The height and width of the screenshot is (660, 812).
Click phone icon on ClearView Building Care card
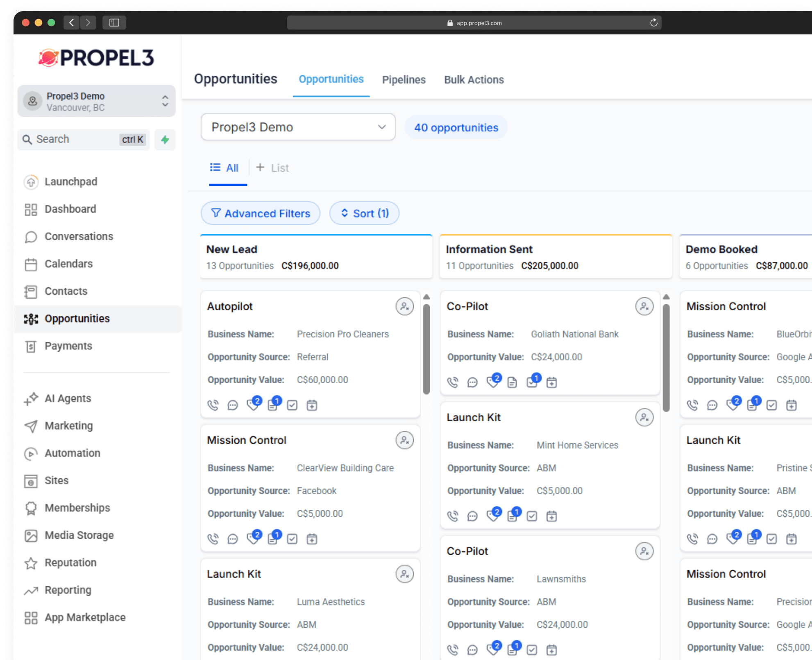213,539
